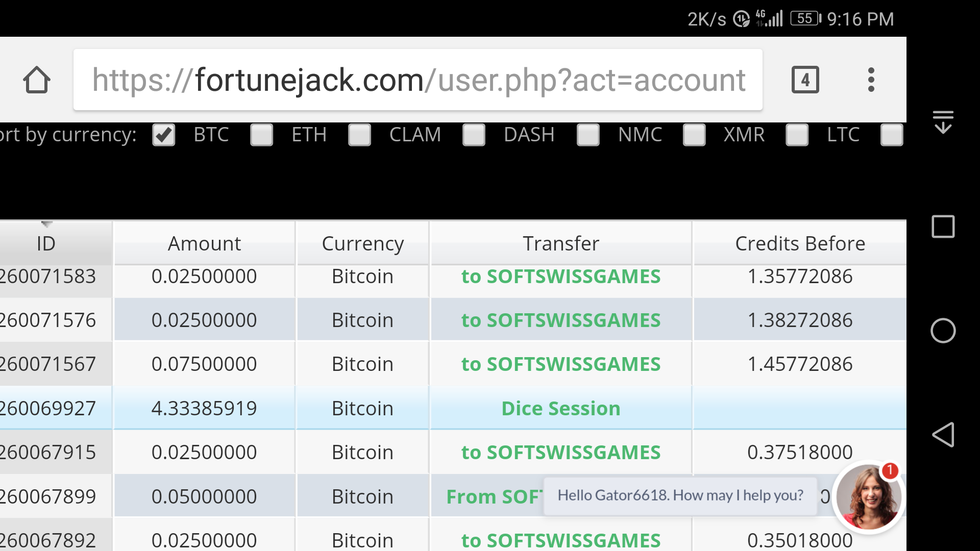Tap the Android home circle button
Image resolution: width=980 pixels, height=551 pixels.
point(943,331)
